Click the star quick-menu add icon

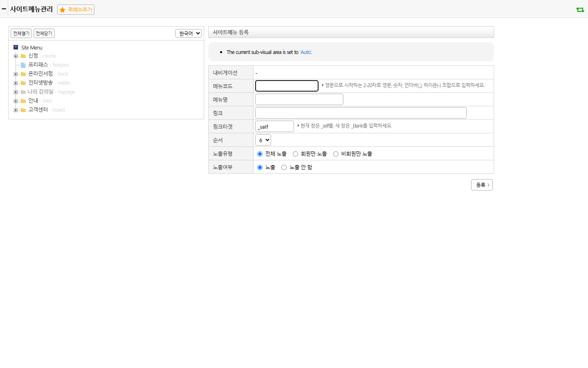(x=62, y=10)
